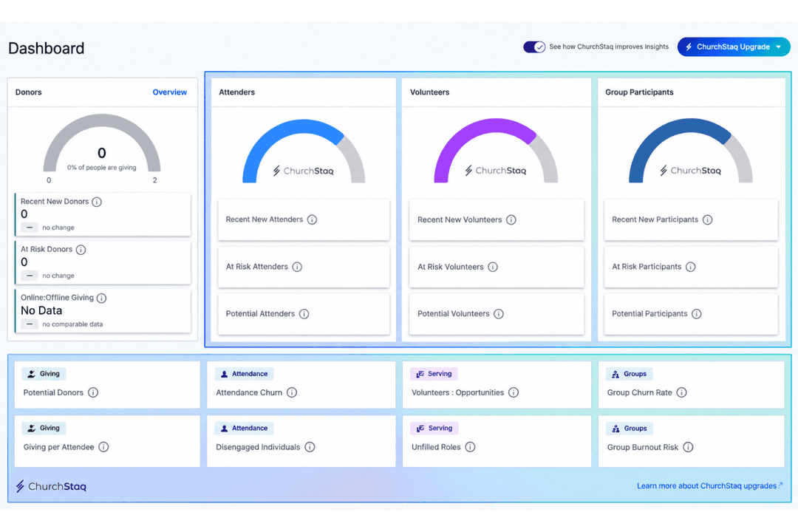Click the purple Volunteers gauge
This screenshot has height=532, width=798.
[496, 151]
